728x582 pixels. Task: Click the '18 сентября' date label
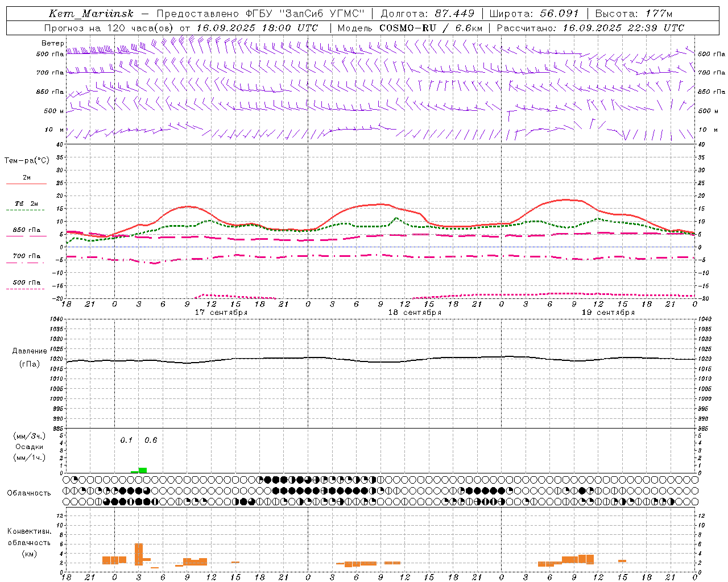[x=415, y=313]
